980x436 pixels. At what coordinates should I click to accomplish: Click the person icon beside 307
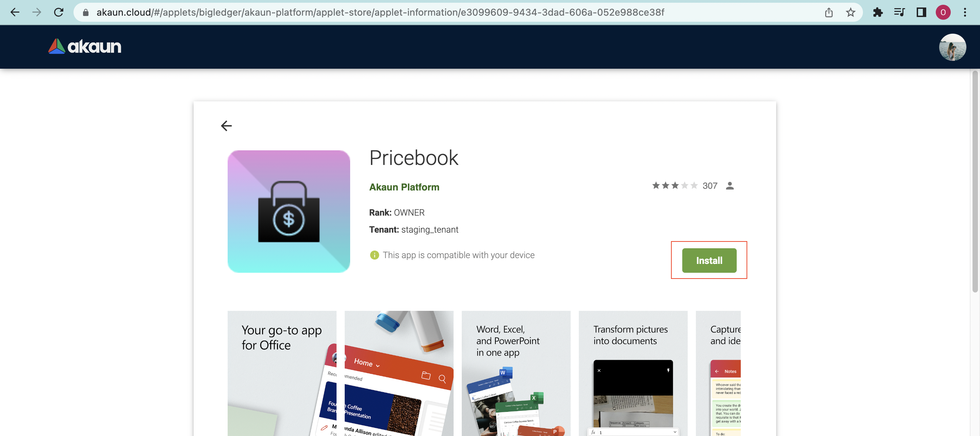tap(729, 185)
